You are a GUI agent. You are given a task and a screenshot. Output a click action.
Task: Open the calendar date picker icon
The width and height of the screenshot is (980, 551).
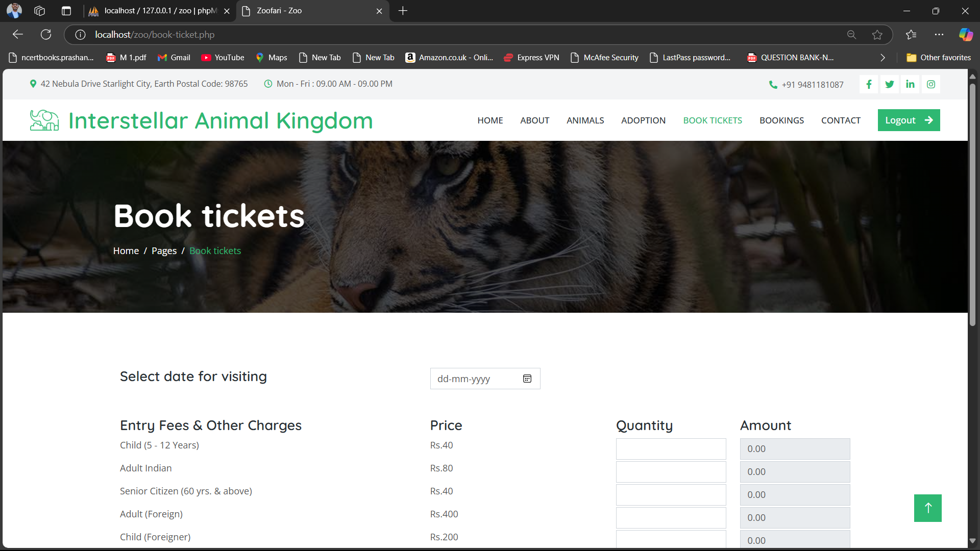coord(527,379)
